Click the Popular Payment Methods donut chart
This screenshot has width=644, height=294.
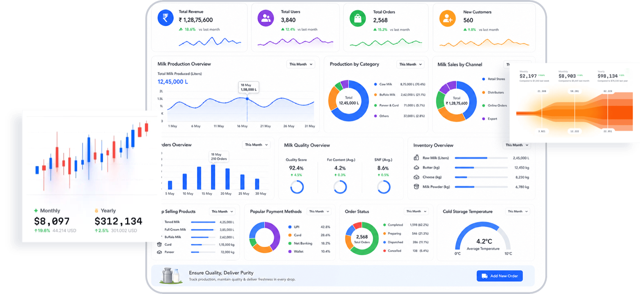(x=265, y=237)
